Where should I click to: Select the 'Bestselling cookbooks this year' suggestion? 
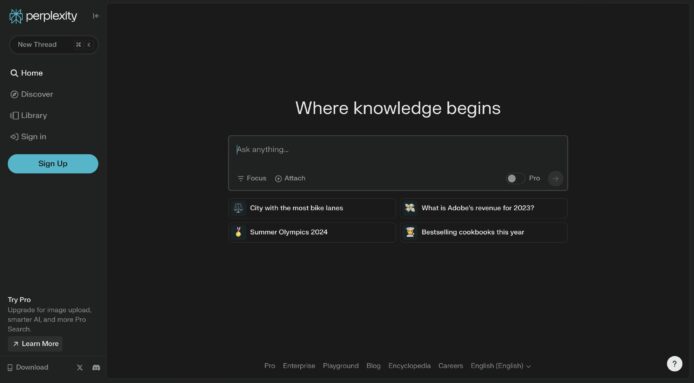pos(484,232)
